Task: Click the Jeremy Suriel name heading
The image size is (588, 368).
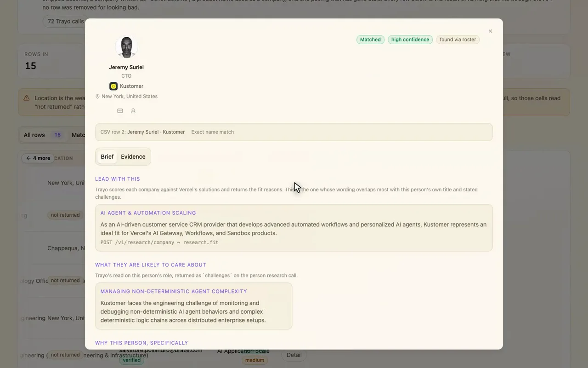Action: [x=126, y=67]
